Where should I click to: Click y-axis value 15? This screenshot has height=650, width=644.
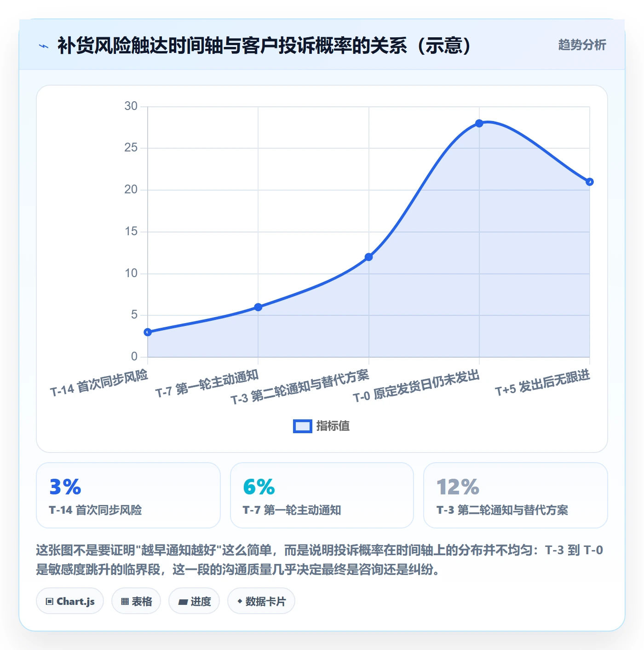pos(131,232)
